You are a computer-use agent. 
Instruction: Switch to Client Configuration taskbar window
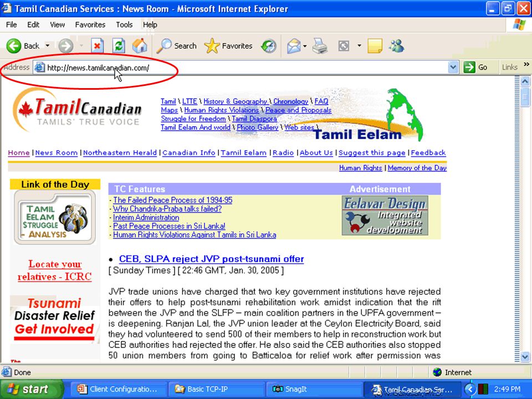pos(119,389)
